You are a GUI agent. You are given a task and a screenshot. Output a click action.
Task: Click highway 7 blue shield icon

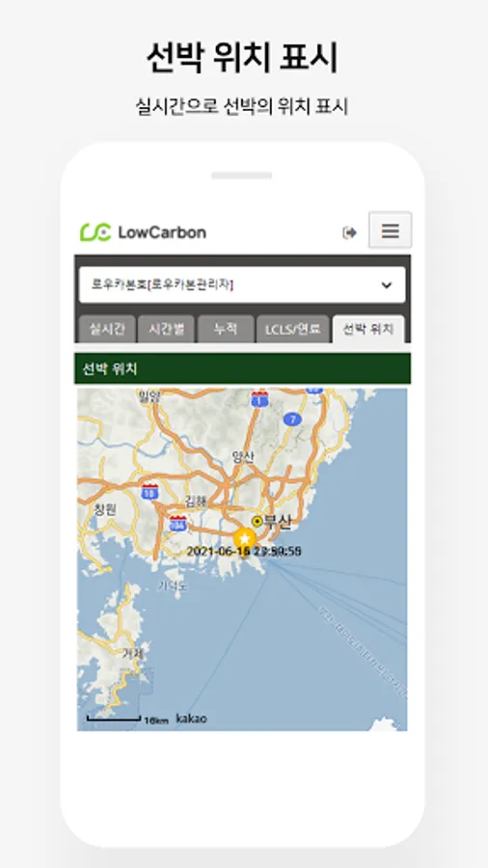[292, 420]
